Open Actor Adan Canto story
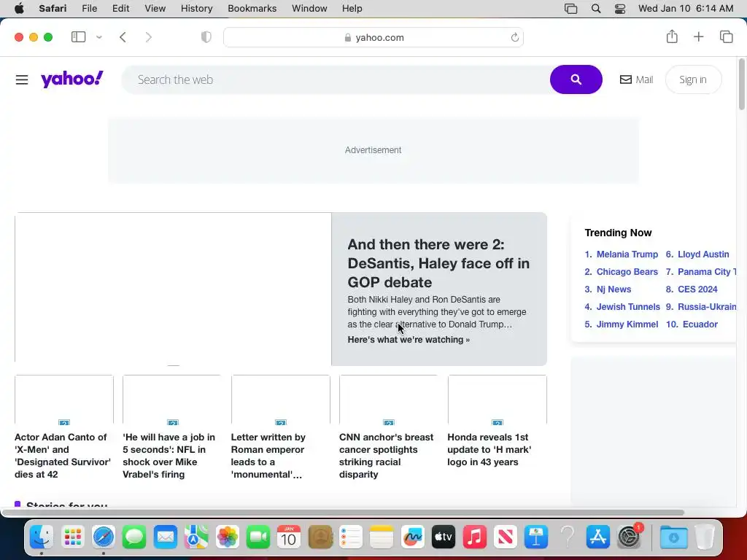This screenshot has width=747, height=560. 63,456
